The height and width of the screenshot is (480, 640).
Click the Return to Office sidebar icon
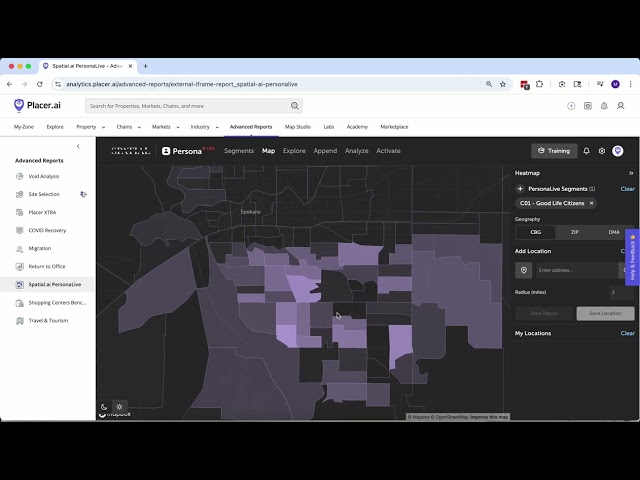[x=20, y=267]
